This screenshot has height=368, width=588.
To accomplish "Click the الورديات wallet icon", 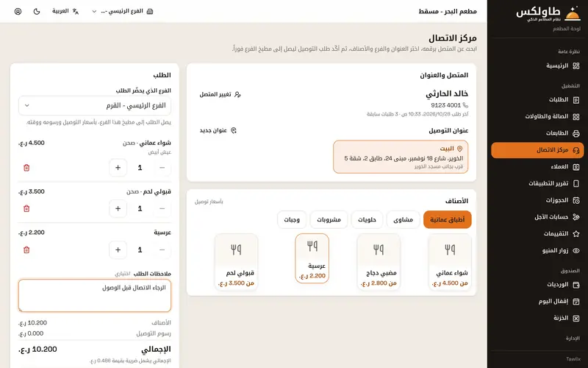I will pos(576,285).
